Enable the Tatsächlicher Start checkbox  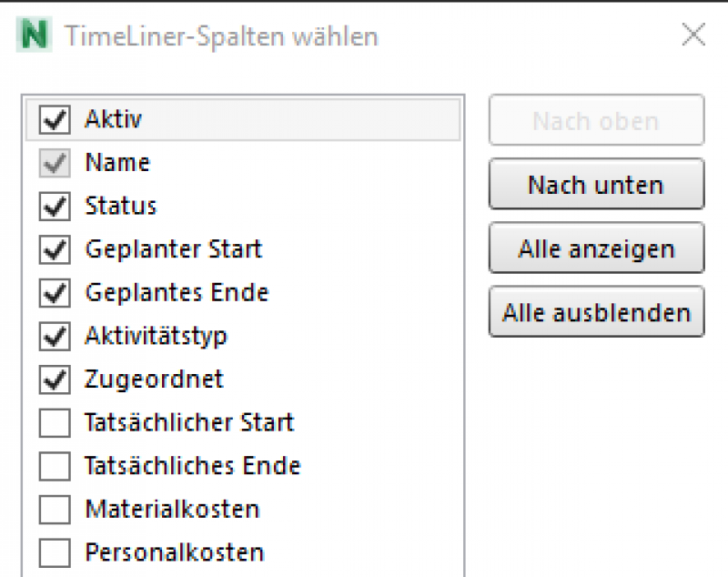56,423
